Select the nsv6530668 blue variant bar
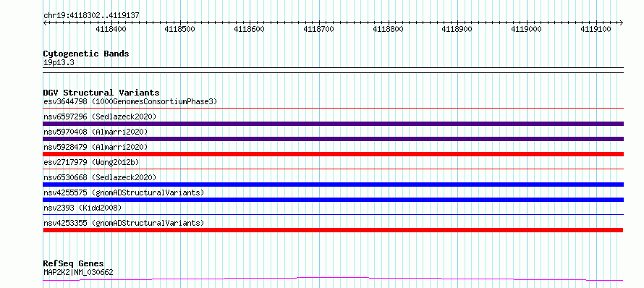The image size is (644, 288). coord(333,185)
